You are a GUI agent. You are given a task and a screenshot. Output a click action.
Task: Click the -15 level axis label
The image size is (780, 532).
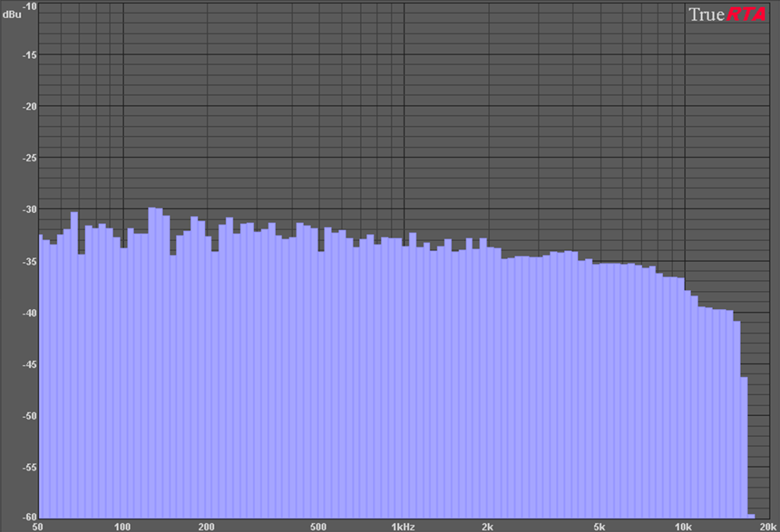click(x=30, y=55)
